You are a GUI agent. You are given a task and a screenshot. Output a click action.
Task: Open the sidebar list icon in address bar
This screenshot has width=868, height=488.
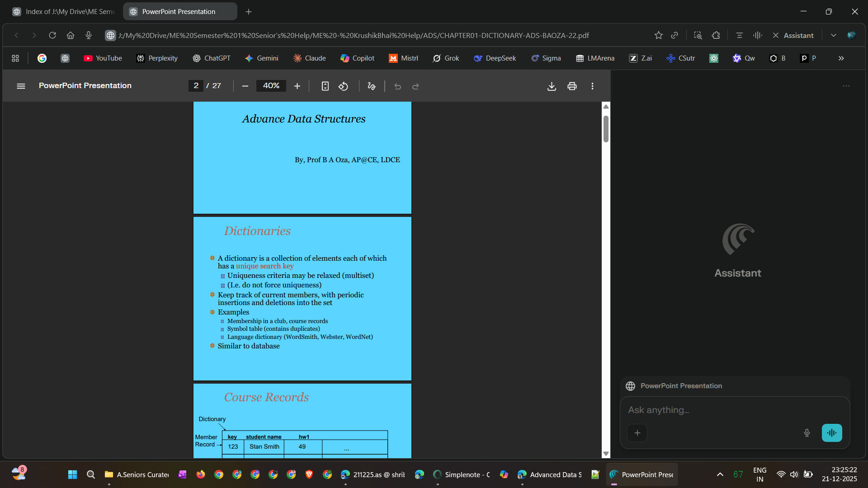740,35
